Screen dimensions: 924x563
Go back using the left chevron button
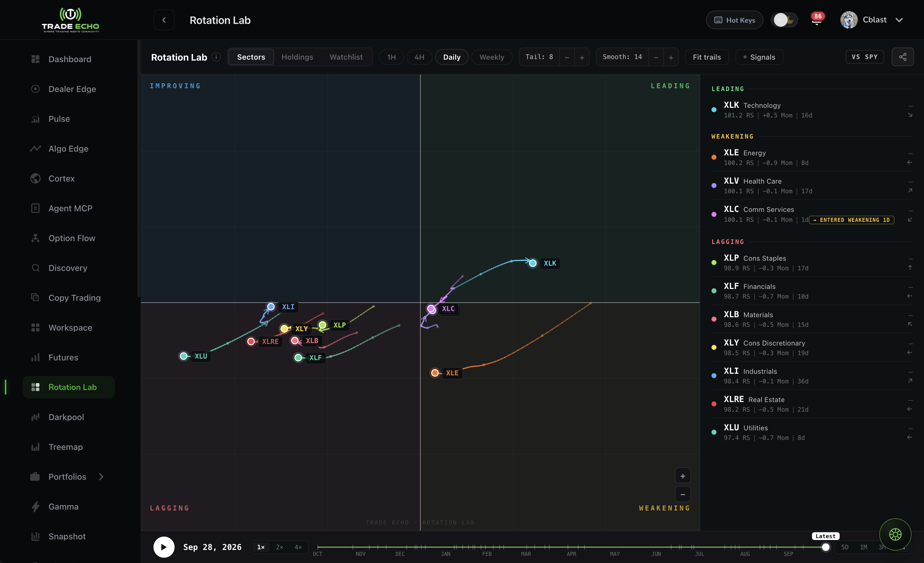[x=164, y=20]
